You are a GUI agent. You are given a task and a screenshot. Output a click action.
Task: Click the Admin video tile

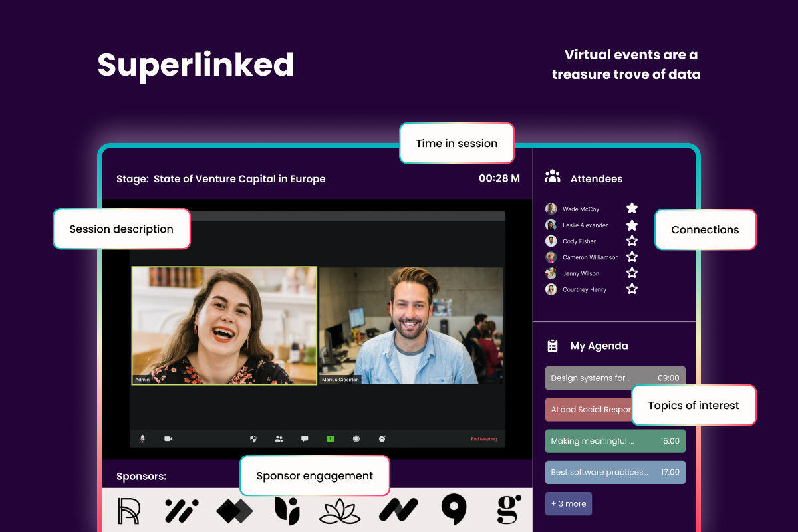coord(224,326)
